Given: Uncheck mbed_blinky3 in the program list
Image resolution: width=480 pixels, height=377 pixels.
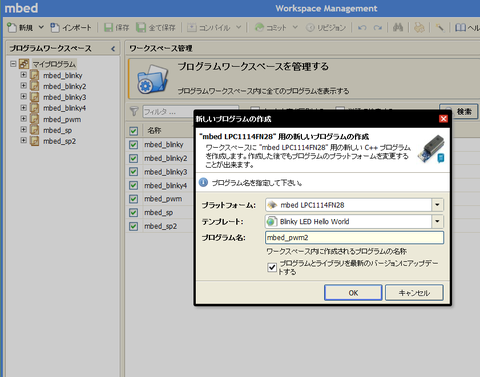Looking at the screenshot, I should pos(134,172).
